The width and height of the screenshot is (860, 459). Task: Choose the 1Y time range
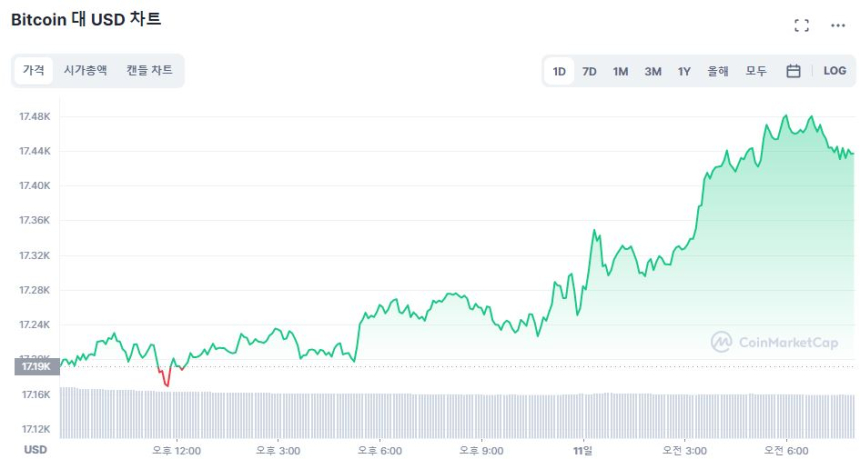tap(684, 71)
